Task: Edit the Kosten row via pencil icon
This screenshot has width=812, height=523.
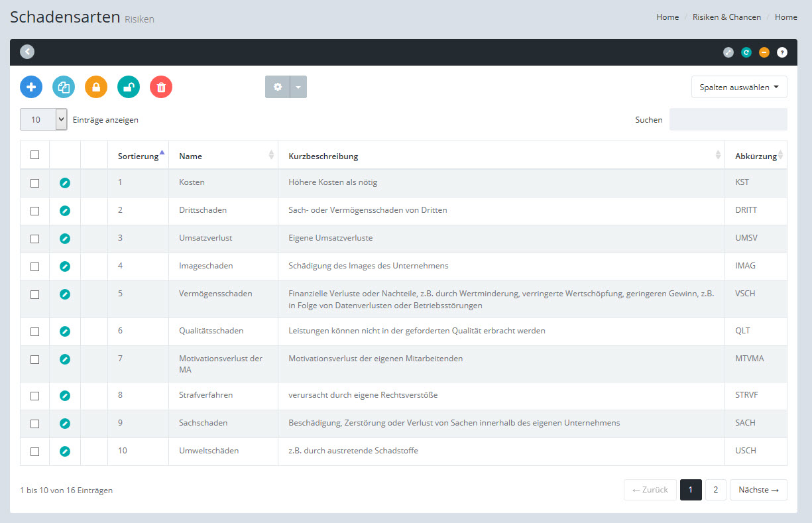Action: [x=64, y=183]
